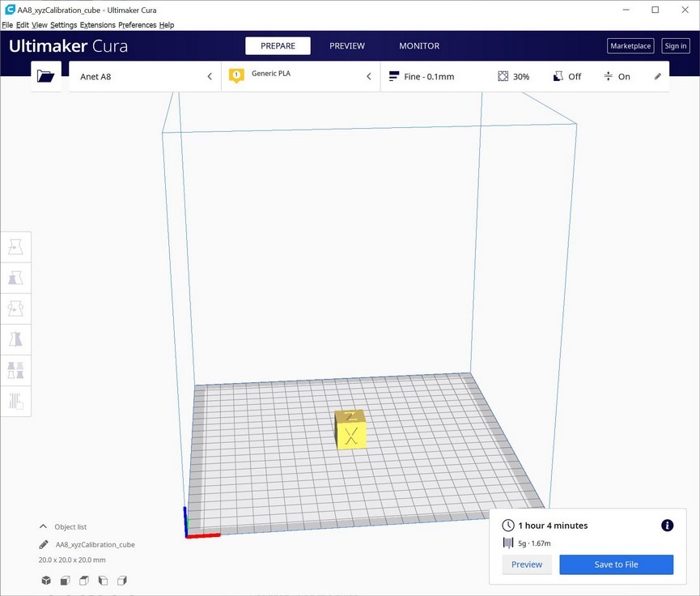Open the Help menu

pyautogui.click(x=167, y=25)
